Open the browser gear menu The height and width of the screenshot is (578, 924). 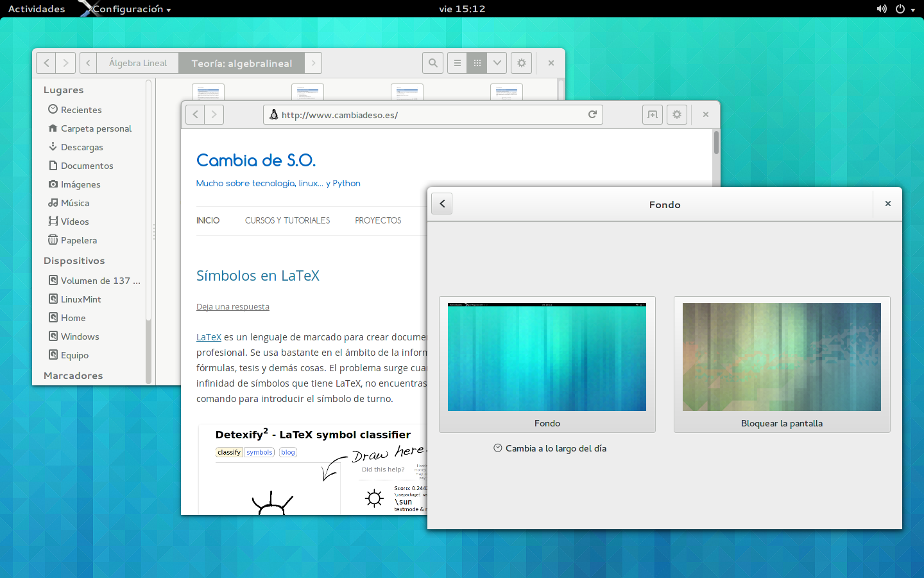(x=677, y=114)
